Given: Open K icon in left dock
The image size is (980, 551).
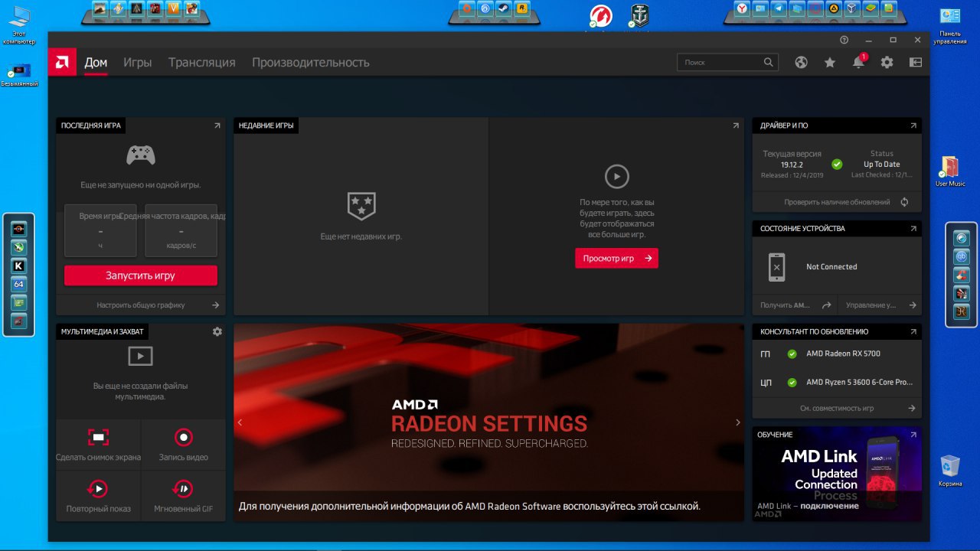Looking at the screenshot, I should (x=19, y=266).
